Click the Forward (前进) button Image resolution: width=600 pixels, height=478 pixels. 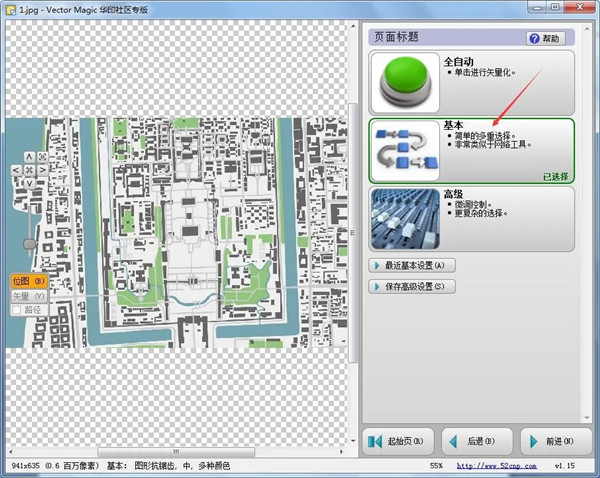pos(551,441)
